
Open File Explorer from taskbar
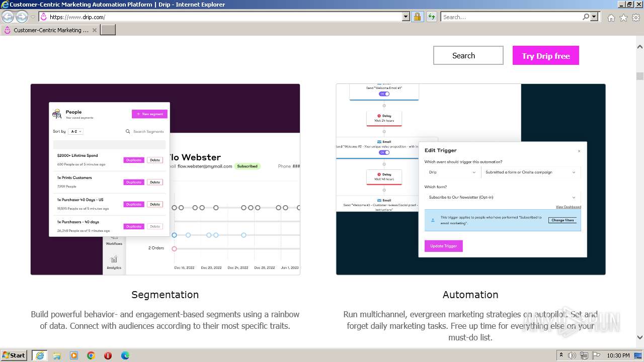coord(57,355)
